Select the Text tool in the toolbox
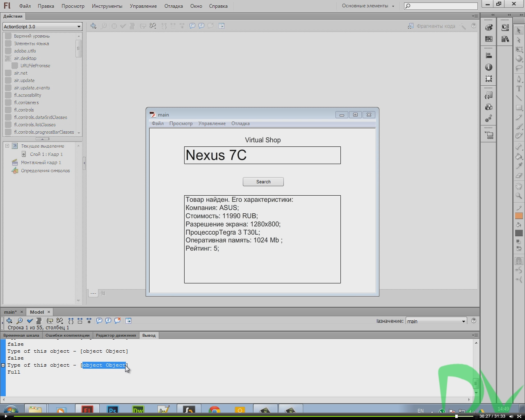 pyautogui.click(x=519, y=89)
